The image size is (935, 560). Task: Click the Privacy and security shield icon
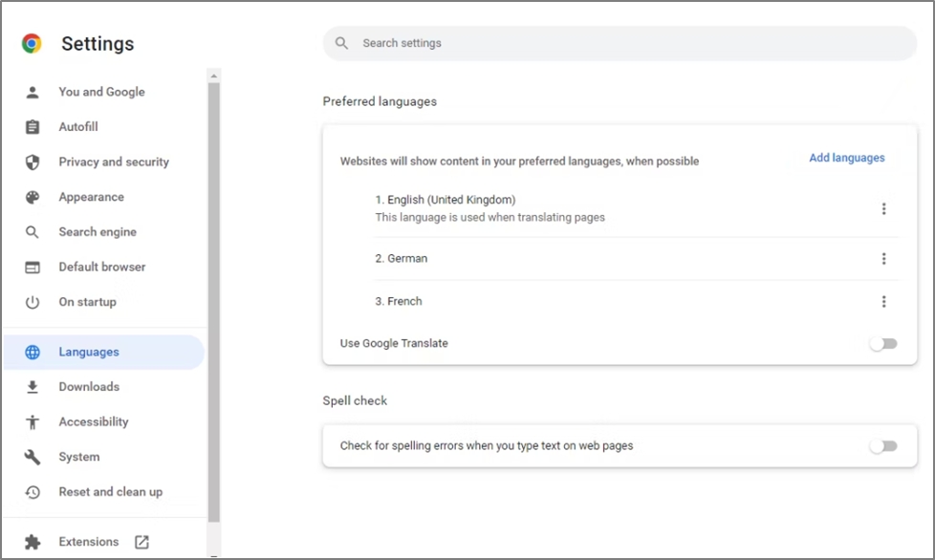coord(33,162)
